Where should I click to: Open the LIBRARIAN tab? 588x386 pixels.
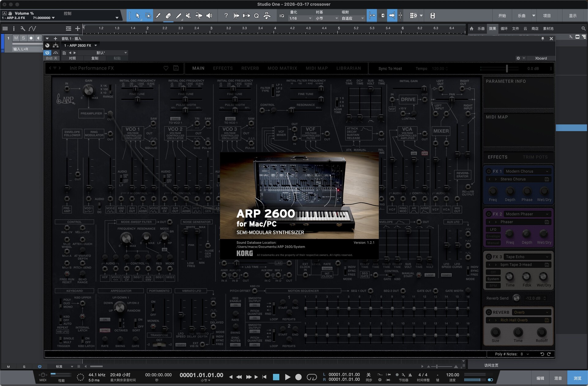tap(348, 68)
